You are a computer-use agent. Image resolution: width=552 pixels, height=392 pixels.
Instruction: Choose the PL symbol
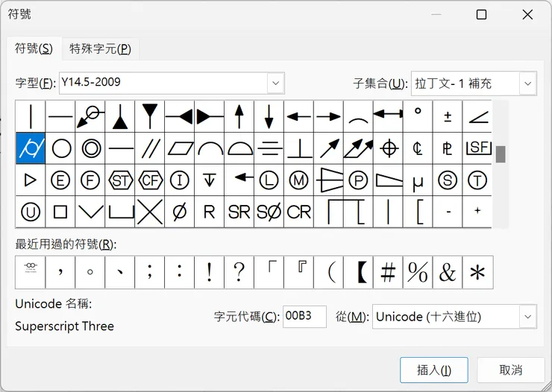pyautogui.click(x=448, y=148)
